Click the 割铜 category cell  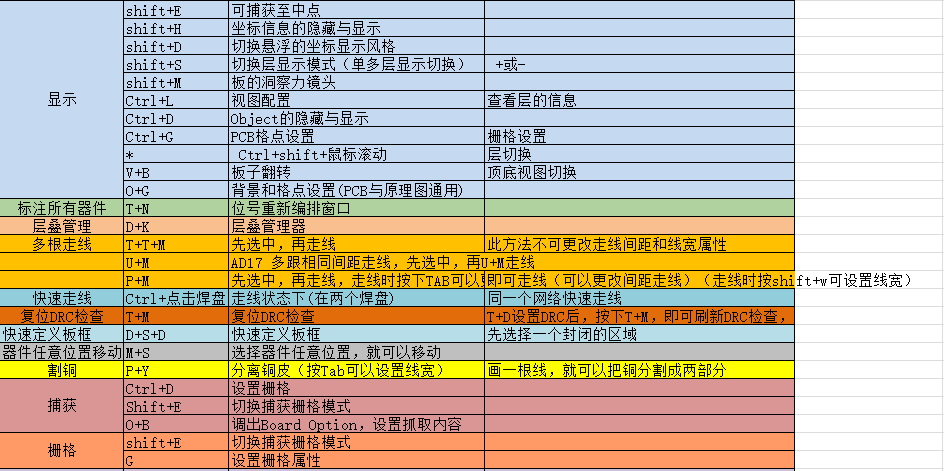(61, 371)
